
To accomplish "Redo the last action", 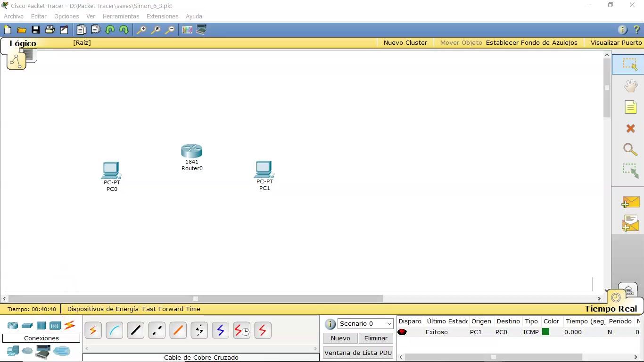I will point(124,30).
